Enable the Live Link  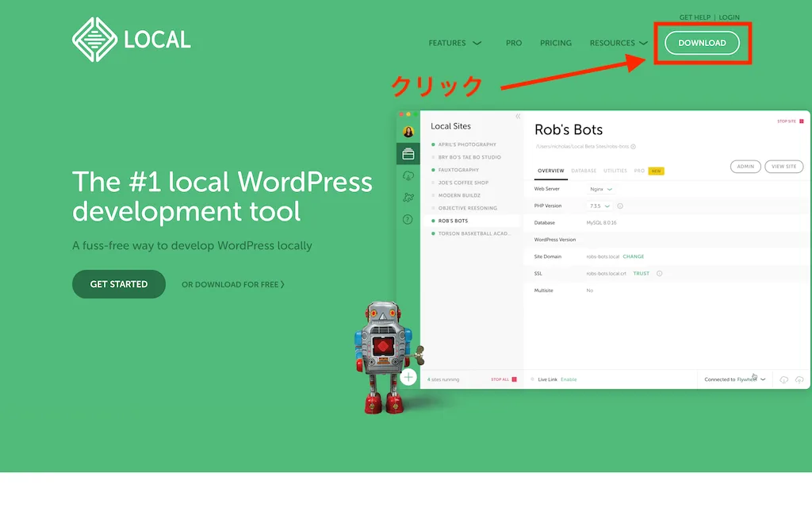(x=569, y=379)
